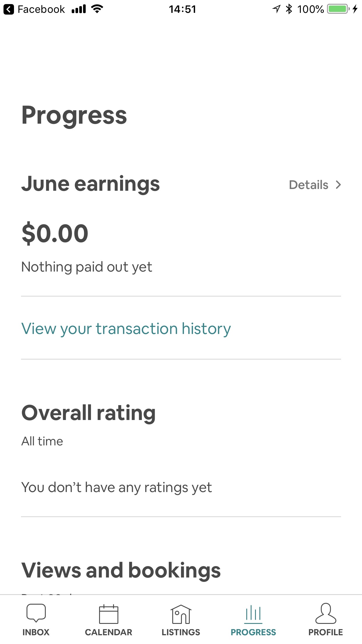
Task: Open Details for June earnings
Action: coord(309,185)
